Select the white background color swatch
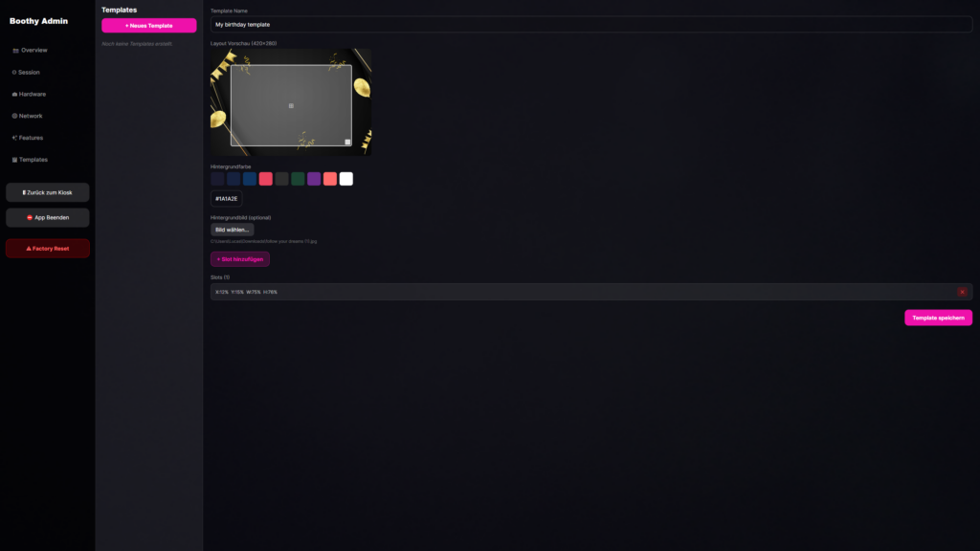 [x=346, y=179]
